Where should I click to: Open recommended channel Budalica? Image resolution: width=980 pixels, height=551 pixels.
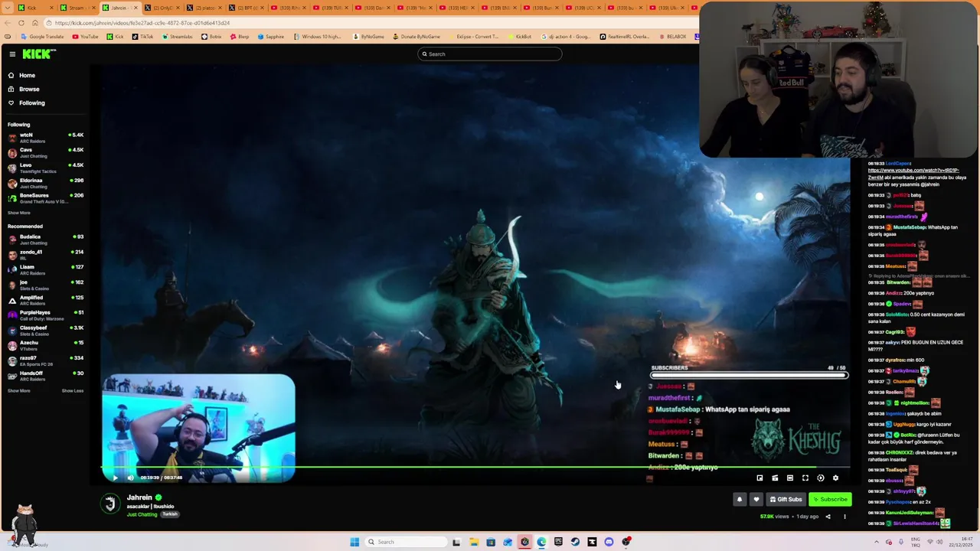45,240
